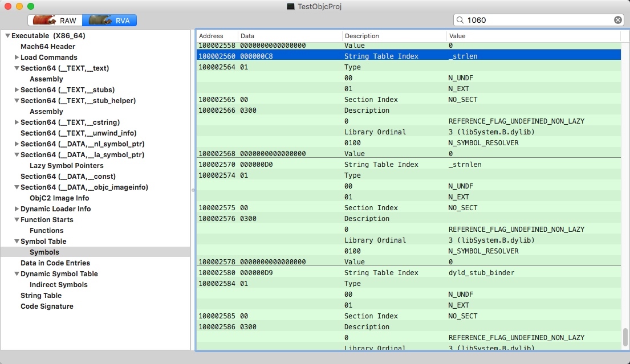
Task: Collapse the Section64 (__TEXT,__stub_helper) triangle
Action: pyautogui.click(x=17, y=101)
